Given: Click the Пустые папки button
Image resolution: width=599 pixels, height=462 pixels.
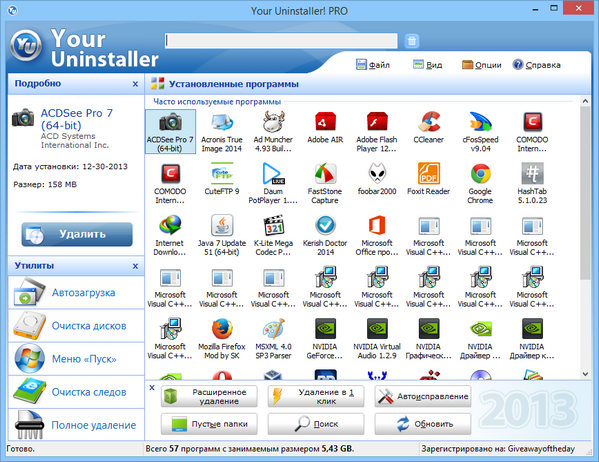Looking at the screenshot, I should click(x=209, y=424).
